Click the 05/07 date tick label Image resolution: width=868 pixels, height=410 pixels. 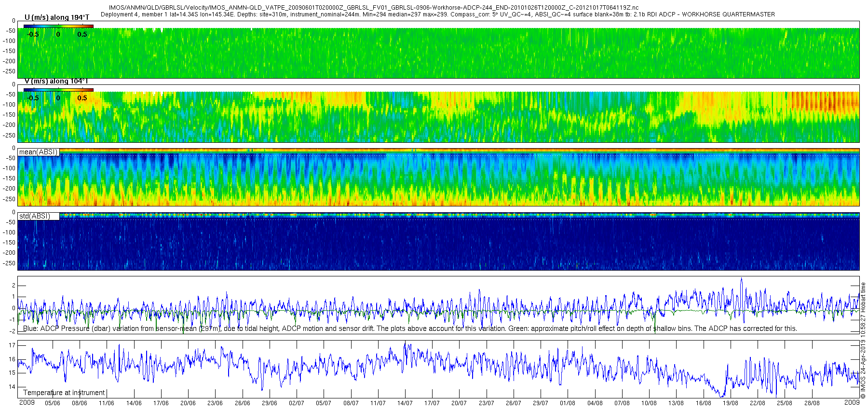324,403
